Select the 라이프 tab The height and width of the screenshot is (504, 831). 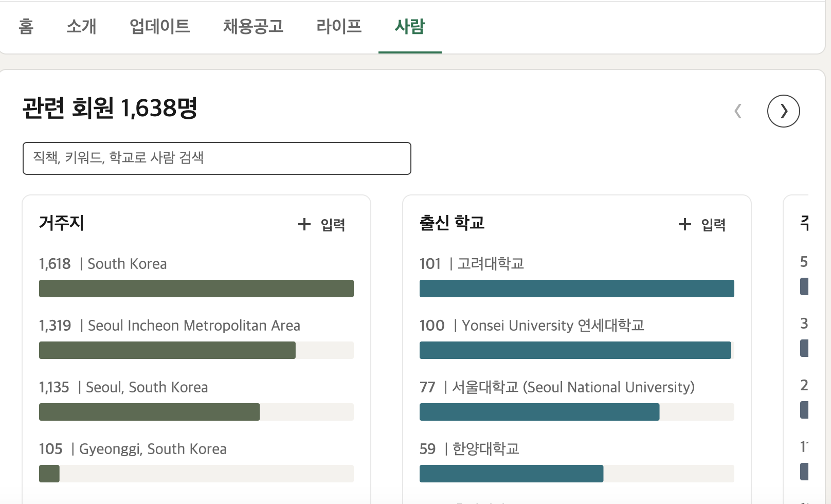point(339,26)
